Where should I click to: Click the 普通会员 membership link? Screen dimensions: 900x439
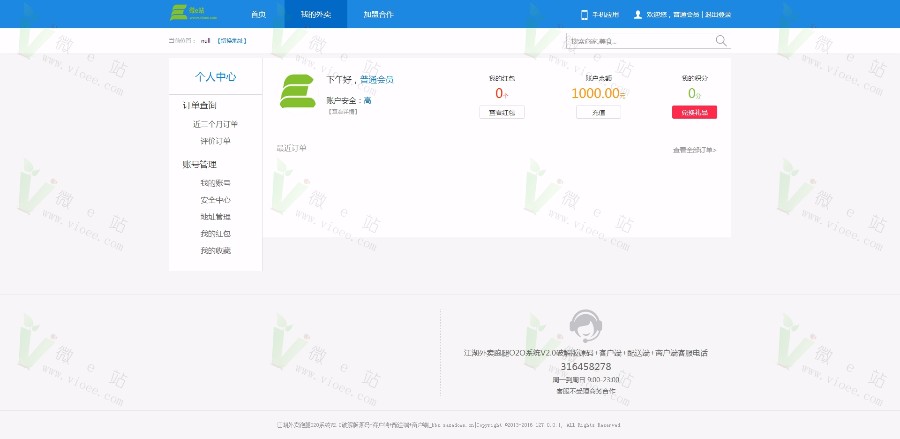click(x=377, y=80)
